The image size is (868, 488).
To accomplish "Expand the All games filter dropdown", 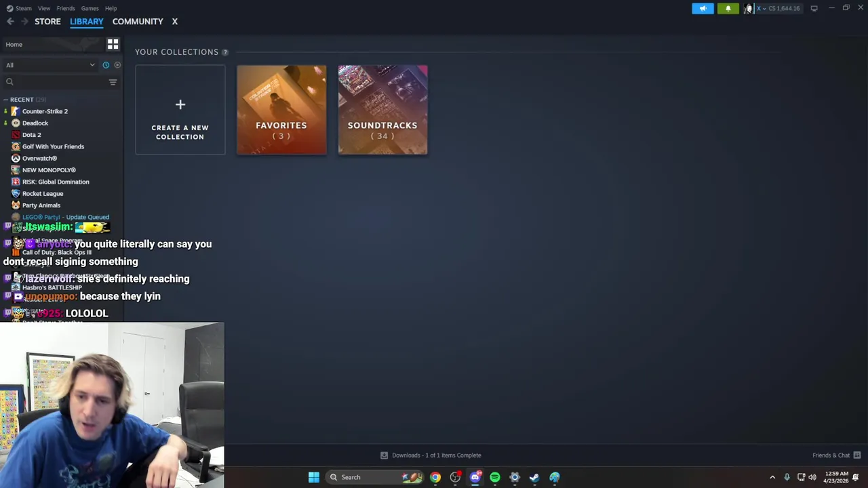I will click(50, 65).
